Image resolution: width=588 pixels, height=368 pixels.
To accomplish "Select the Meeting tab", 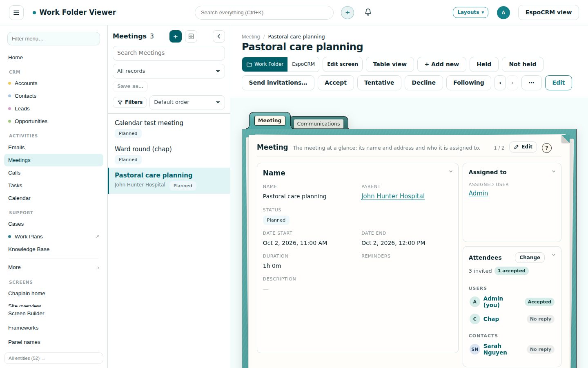I will click(x=269, y=121).
